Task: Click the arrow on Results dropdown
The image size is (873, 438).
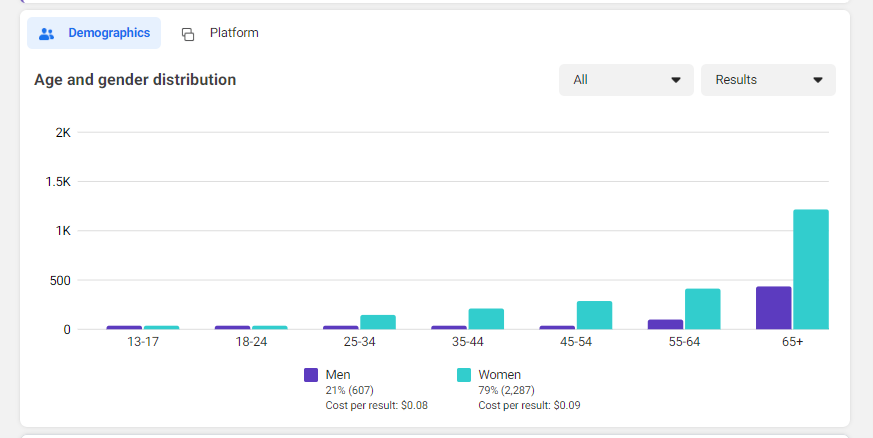Action: pyautogui.click(x=818, y=80)
